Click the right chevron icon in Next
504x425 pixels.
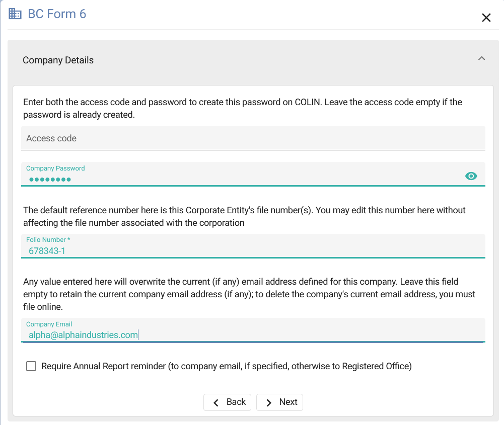tap(269, 402)
